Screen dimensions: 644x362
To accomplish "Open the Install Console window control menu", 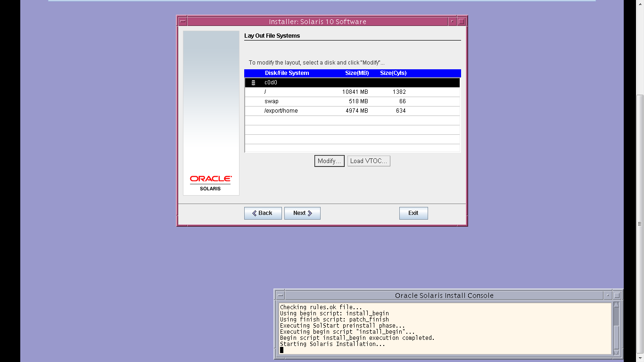I will click(x=280, y=295).
